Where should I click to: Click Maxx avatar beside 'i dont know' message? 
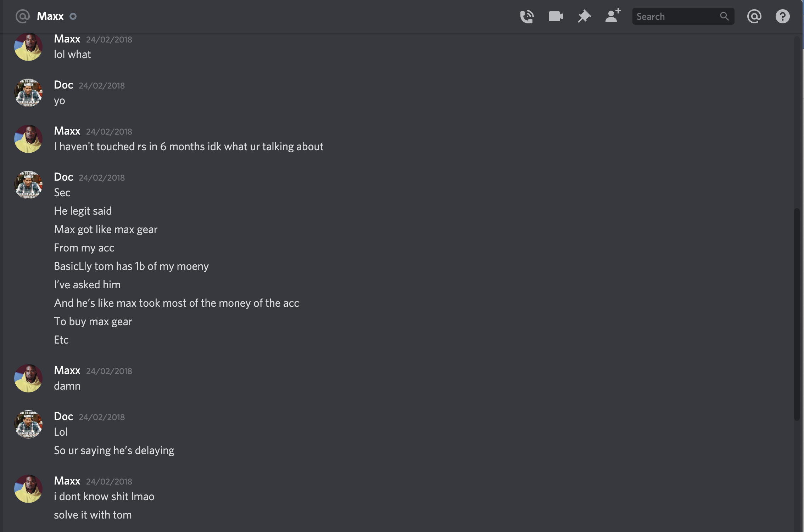[28, 489]
